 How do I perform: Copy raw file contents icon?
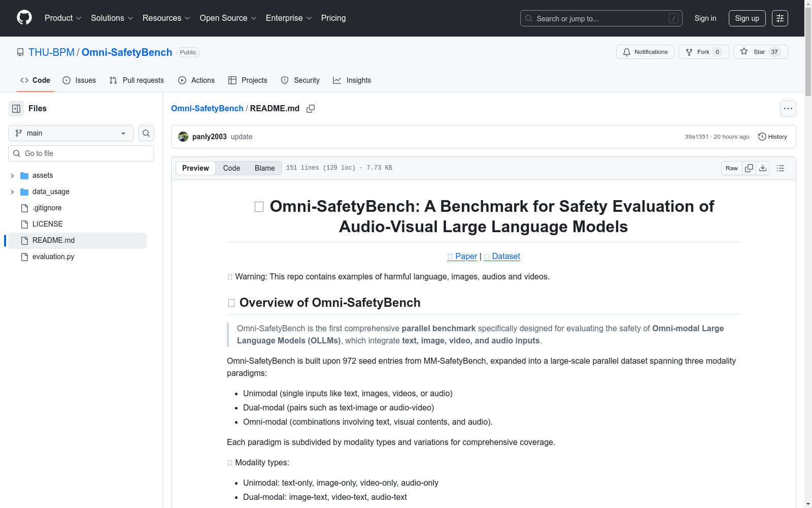pos(749,168)
